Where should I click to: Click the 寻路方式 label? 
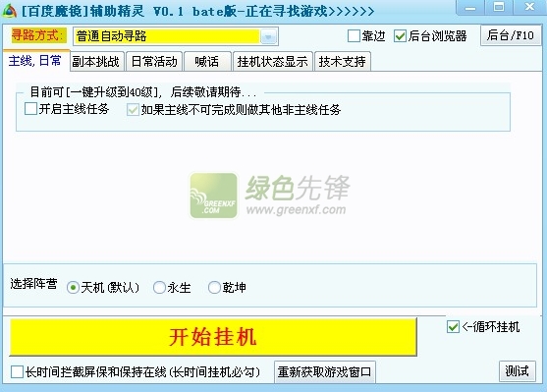(38, 35)
